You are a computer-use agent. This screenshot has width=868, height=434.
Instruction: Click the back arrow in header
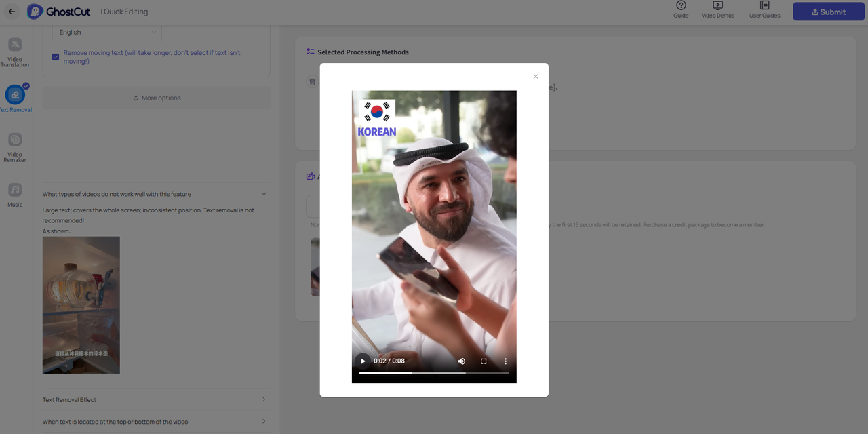(x=12, y=12)
